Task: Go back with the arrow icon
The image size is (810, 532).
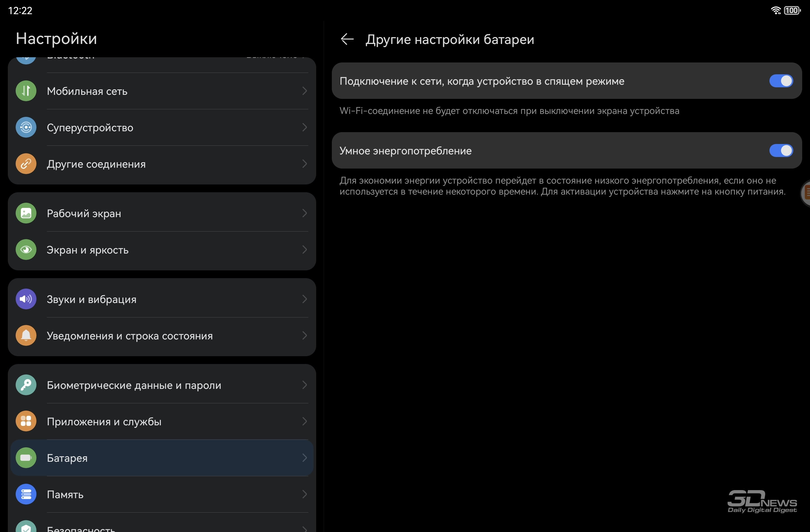Action: tap(347, 39)
